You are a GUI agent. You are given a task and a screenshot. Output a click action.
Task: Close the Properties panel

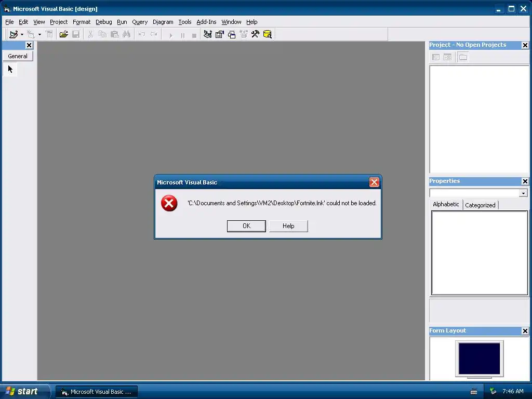(525, 181)
